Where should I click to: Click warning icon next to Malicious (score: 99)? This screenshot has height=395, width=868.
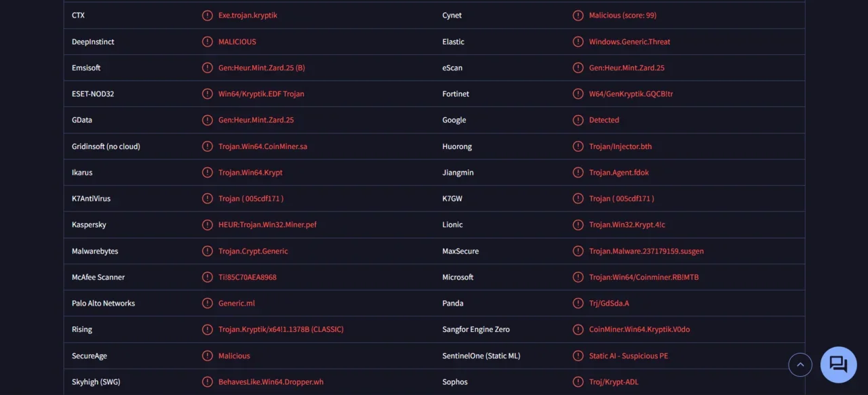(578, 16)
